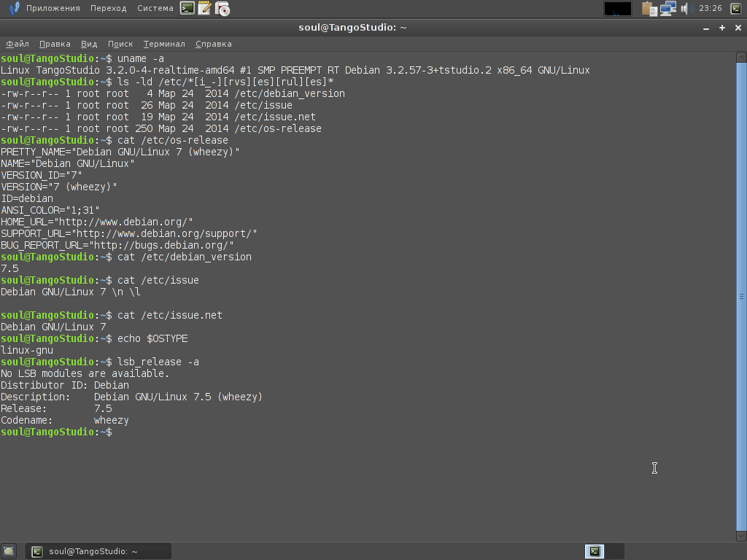Image resolution: width=747 pixels, height=560 pixels.
Task: Click the show desktop icon in bottom panel
Action: pyautogui.click(x=9, y=551)
